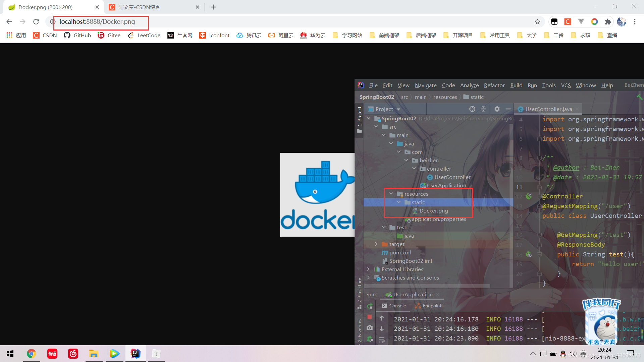Open the Refactor menu in IntelliJ
This screenshot has height=362, width=644.
[x=494, y=85]
